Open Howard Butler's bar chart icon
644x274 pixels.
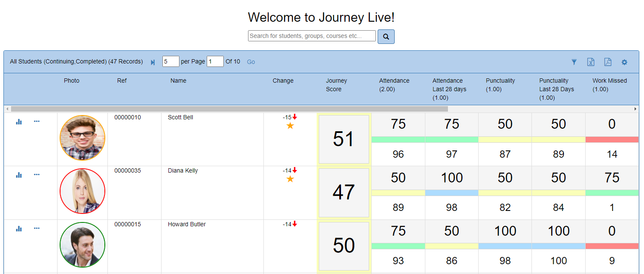tap(19, 228)
